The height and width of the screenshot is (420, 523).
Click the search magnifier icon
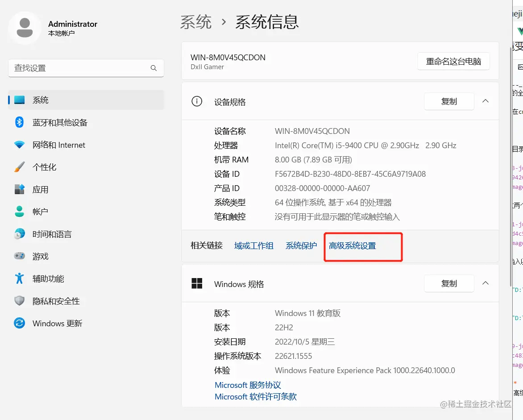pos(154,68)
